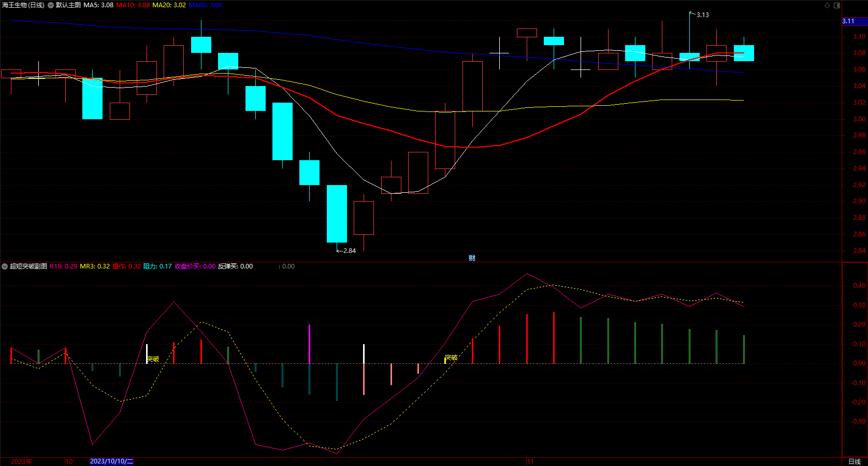Open the 默认主图 indicator dropdown arrow

[x=51, y=5]
